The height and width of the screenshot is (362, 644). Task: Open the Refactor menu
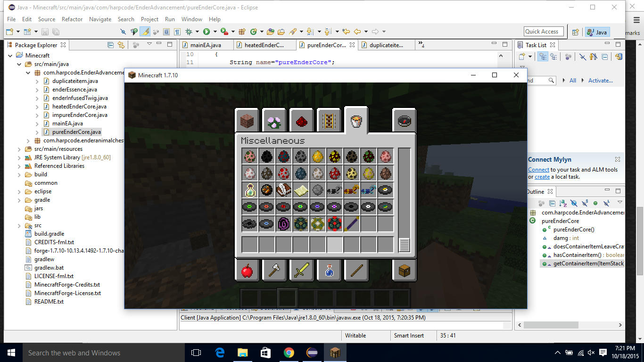pos(73,19)
